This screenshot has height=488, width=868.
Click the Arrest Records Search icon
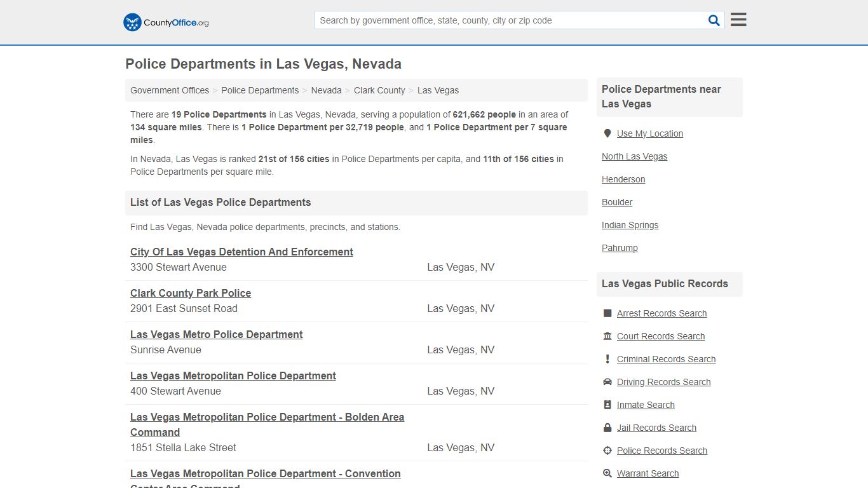(607, 313)
